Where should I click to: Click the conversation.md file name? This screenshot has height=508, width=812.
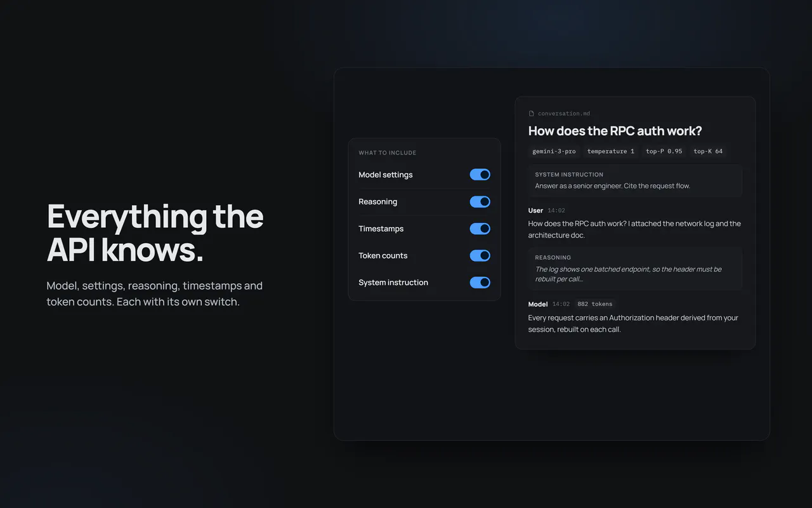(x=564, y=114)
